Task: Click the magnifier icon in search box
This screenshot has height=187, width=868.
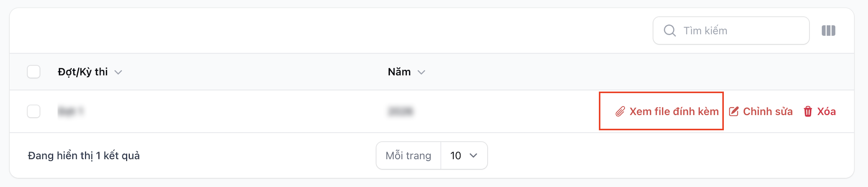Action: [x=669, y=31]
